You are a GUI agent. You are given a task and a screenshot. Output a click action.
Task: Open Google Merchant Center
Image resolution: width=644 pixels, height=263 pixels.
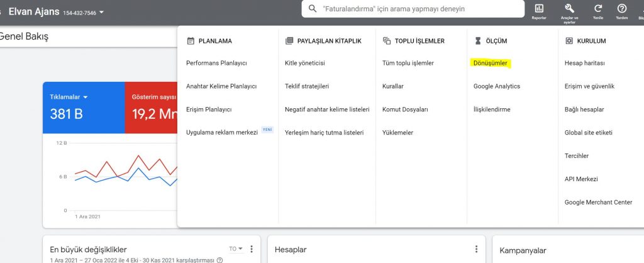pos(598,203)
